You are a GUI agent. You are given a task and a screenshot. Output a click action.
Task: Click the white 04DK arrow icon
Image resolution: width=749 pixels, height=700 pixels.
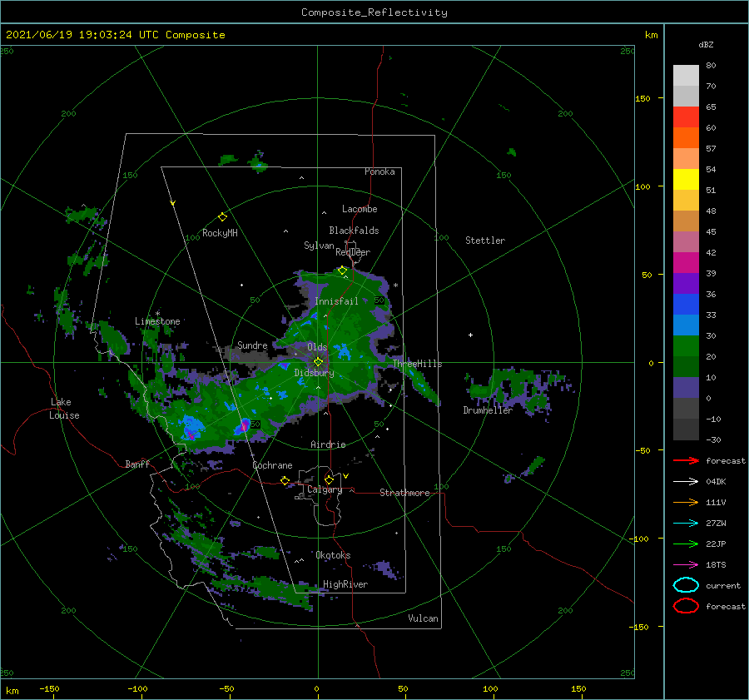[x=686, y=481]
